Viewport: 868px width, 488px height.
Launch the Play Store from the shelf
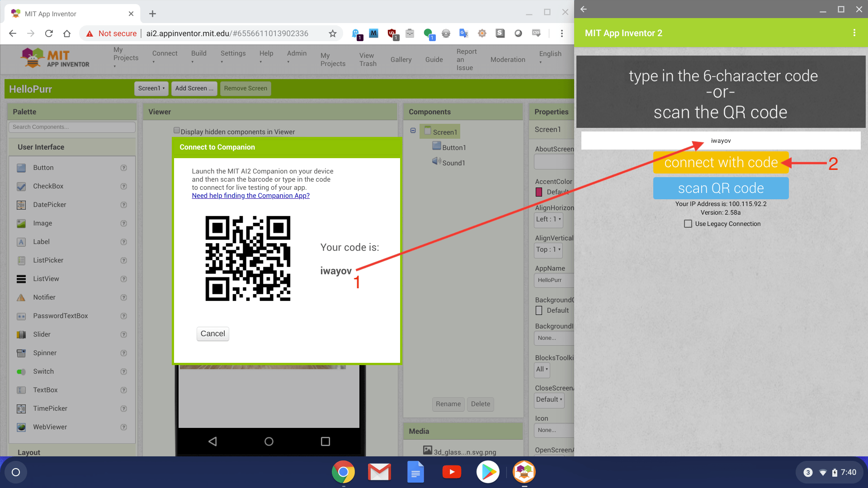[x=488, y=472]
